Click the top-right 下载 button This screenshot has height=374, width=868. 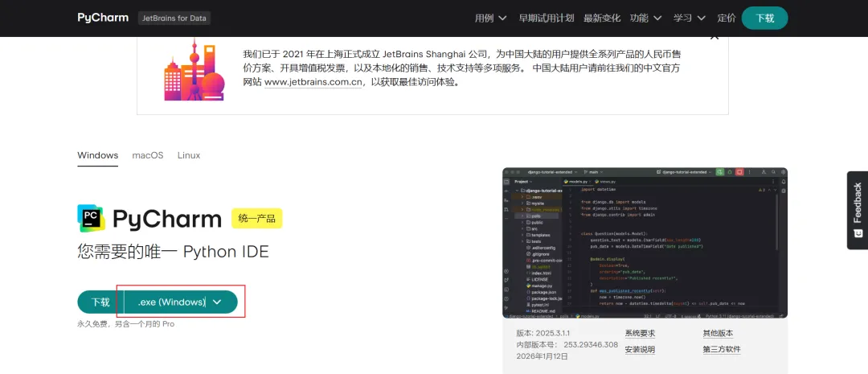[764, 18]
